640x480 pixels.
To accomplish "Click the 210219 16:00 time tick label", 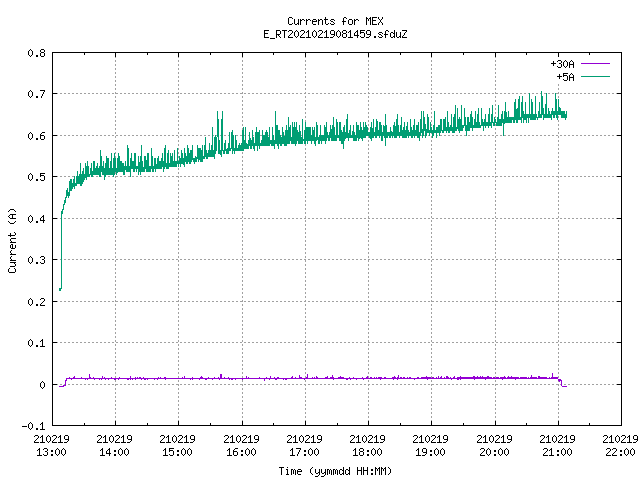I will point(242,445).
